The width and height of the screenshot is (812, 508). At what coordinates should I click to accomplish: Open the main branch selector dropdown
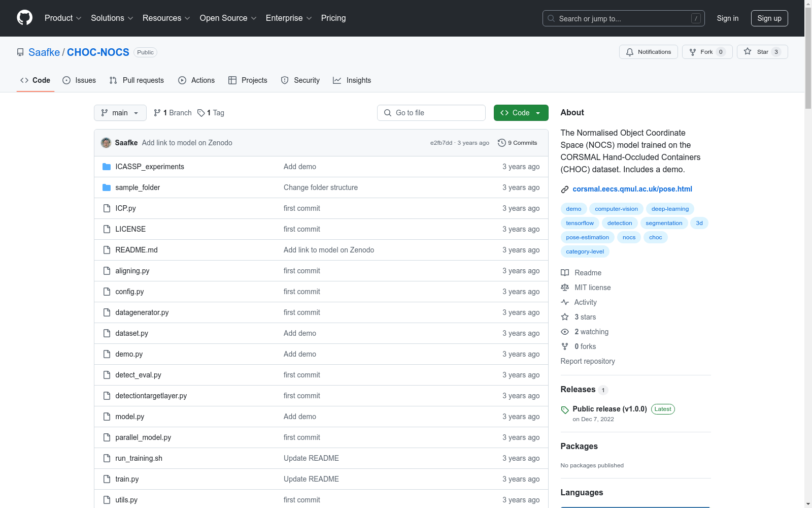click(120, 113)
